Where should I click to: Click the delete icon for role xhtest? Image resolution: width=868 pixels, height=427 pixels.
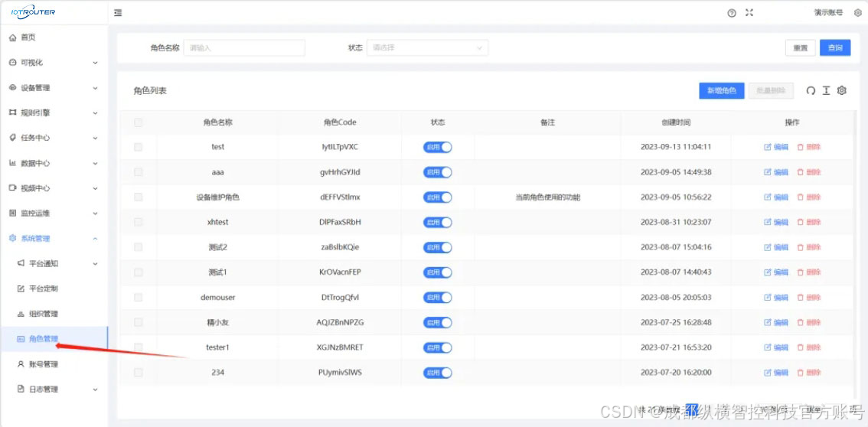click(x=800, y=222)
